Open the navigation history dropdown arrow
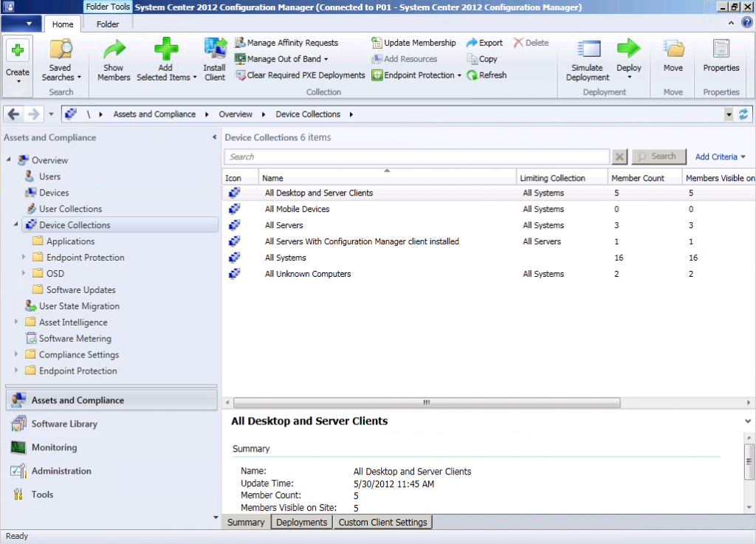This screenshot has width=756, height=544. (51, 114)
